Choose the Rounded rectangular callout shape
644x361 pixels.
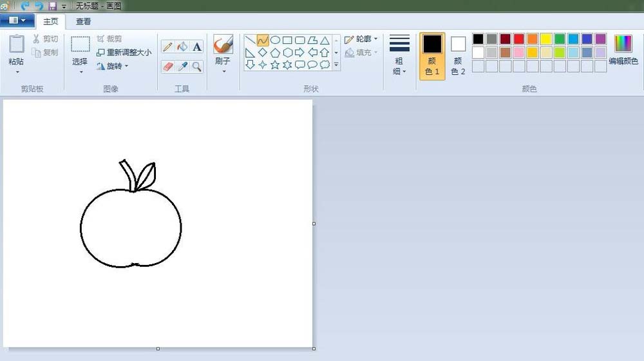point(300,64)
